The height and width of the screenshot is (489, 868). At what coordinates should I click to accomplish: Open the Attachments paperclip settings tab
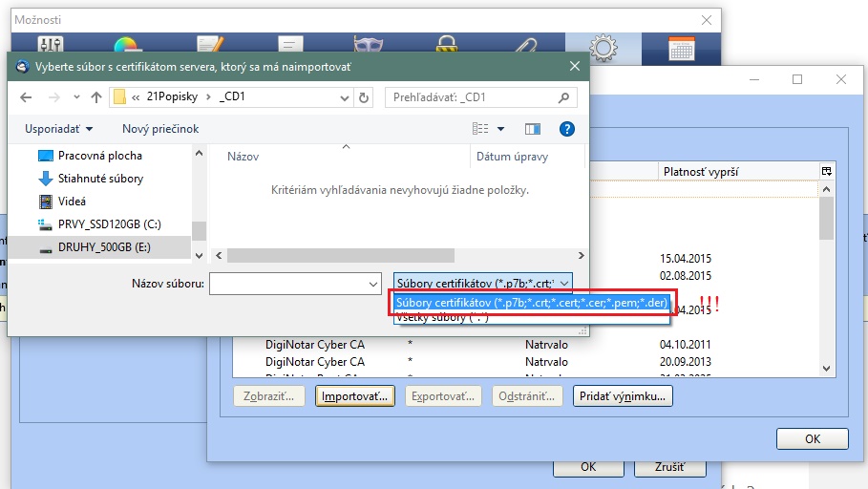pos(525,45)
